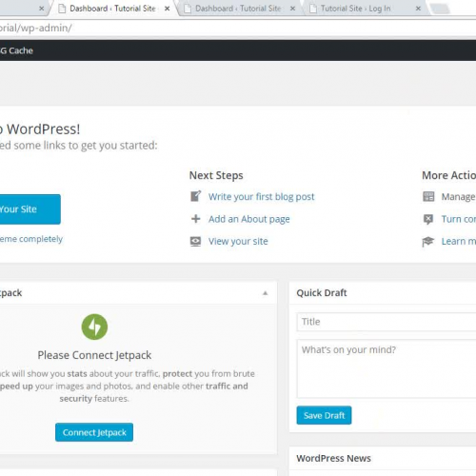Viewport: 476px width, 476px height.
Task: Click the plus icon beside Add an About page
Action: pyautogui.click(x=196, y=219)
